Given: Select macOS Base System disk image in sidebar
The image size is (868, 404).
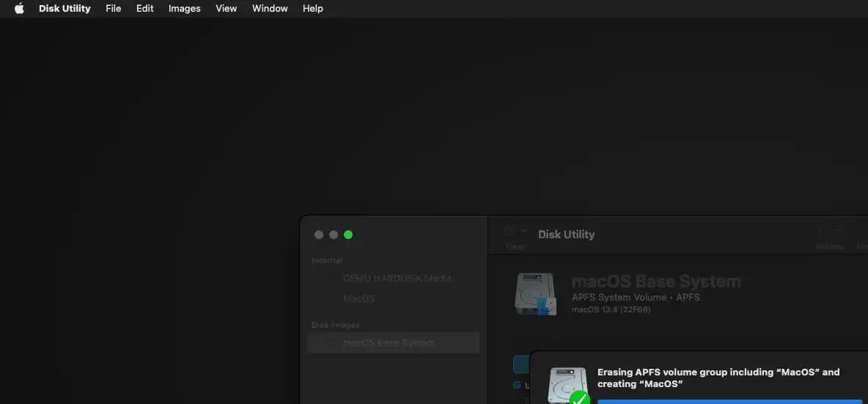Looking at the screenshot, I should click(393, 342).
